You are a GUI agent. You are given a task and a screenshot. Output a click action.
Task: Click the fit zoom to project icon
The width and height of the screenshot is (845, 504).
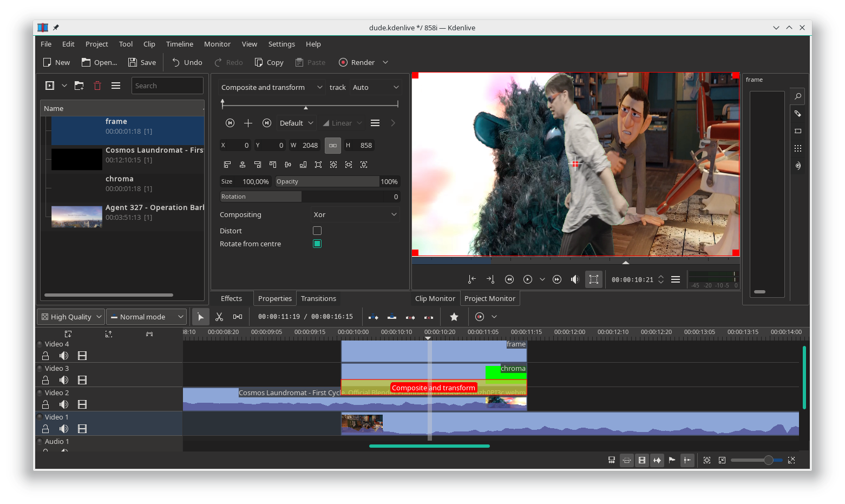pyautogui.click(x=707, y=460)
